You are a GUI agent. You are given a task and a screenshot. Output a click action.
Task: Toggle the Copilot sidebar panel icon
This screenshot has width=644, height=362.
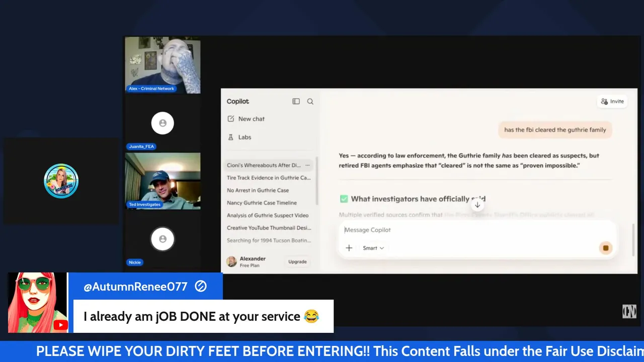tap(296, 102)
